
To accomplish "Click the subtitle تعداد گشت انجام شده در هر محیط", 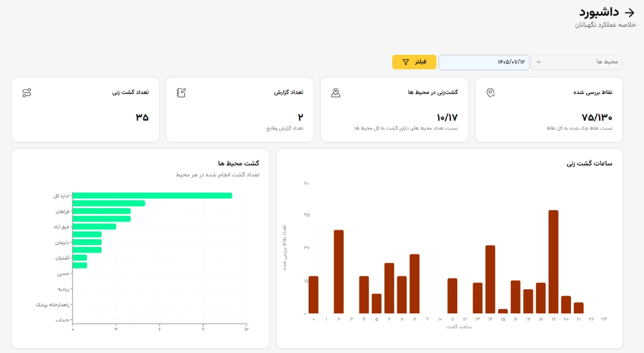I will click(218, 175).
